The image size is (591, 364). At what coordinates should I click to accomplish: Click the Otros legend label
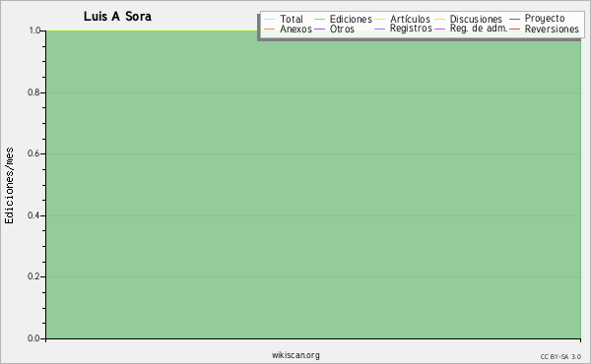click(x=342, y=29)
